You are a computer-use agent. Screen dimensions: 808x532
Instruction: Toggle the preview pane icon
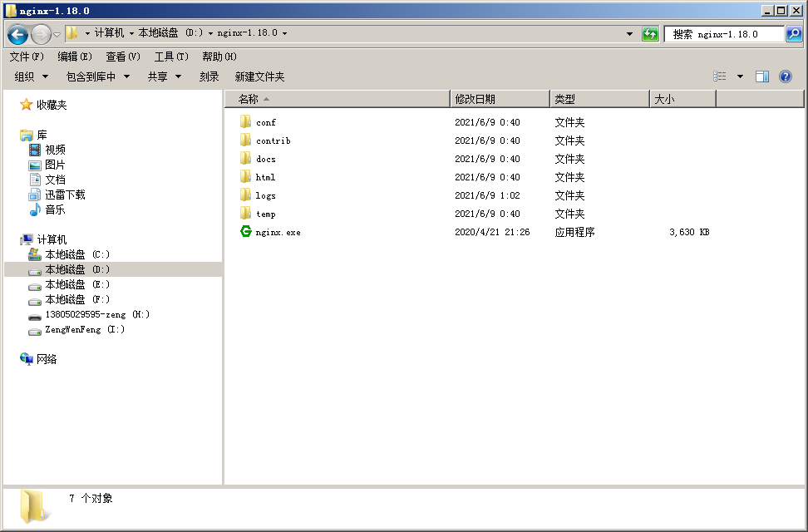tap(762, 76)
